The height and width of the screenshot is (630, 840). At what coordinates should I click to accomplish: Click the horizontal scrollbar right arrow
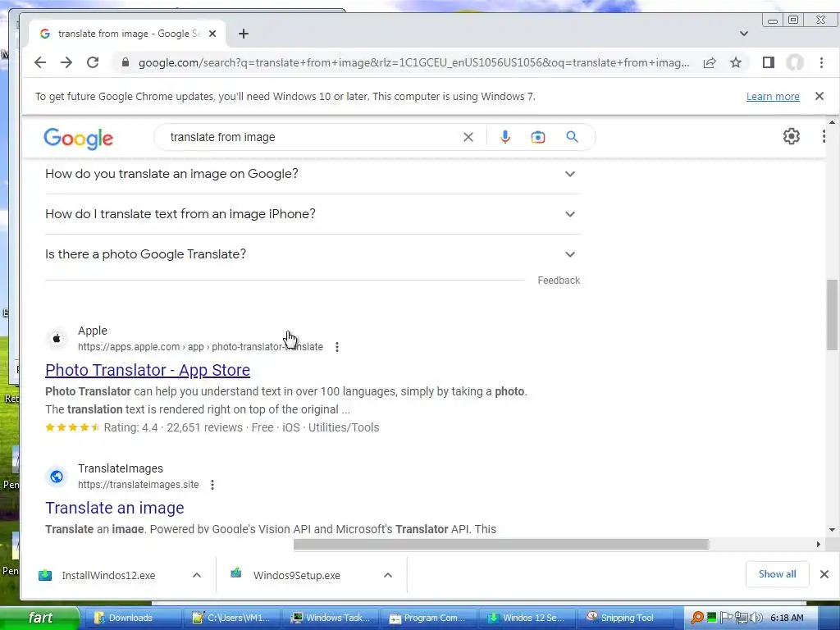point(818,545)
